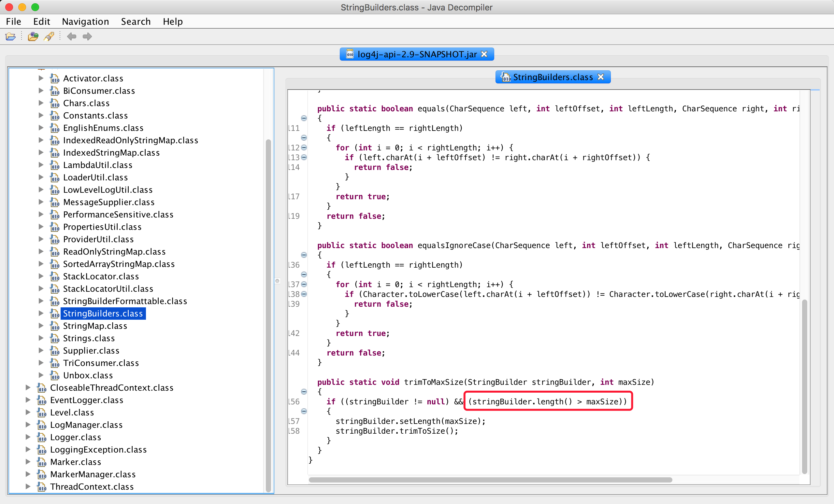The height and width of the screenshot is (504, 834).
Task: Click the jar icon on log4j-api tab
Action: click(350, 54)
